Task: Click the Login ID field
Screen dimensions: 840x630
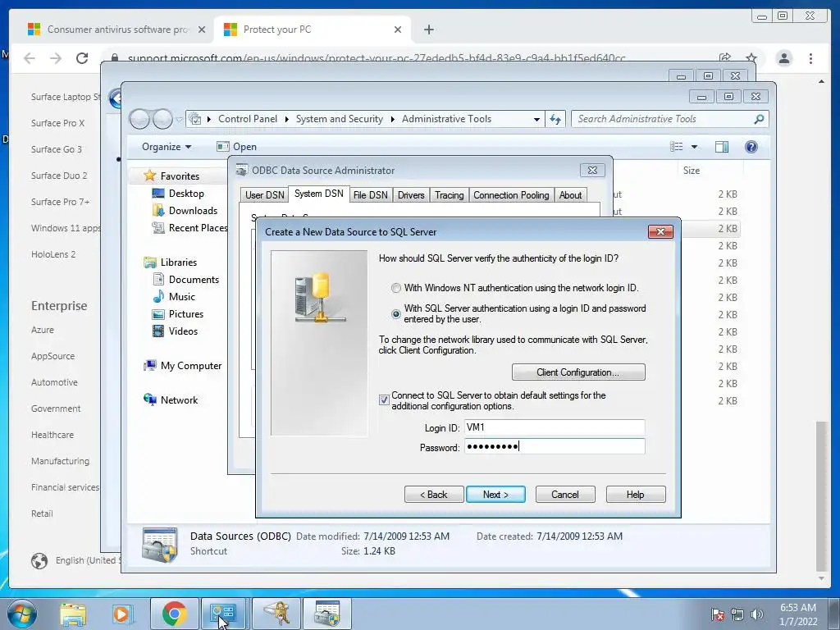Action: [555, 427]
